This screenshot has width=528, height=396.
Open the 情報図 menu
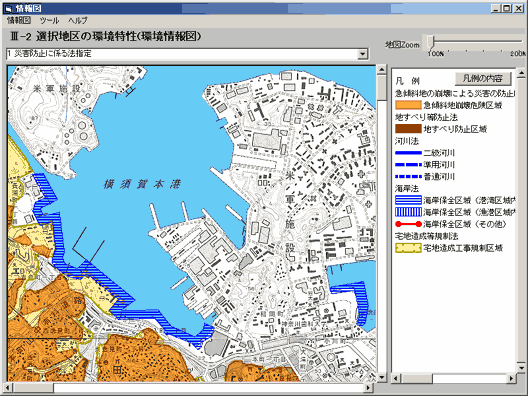[19, 20]
